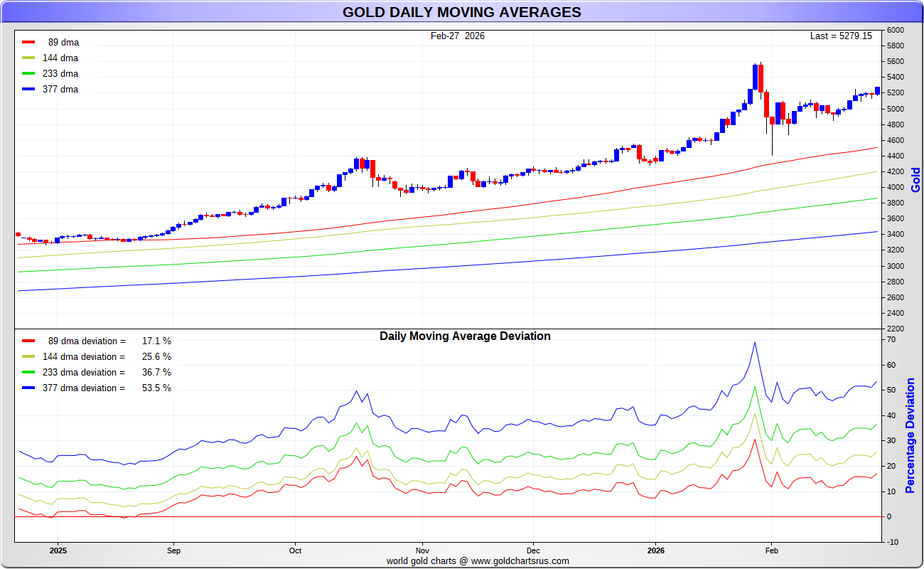The width and height of the screenshot is (924, 569).
Task: Click the vertical Gold axis label
Action: (x=915, y=179)
